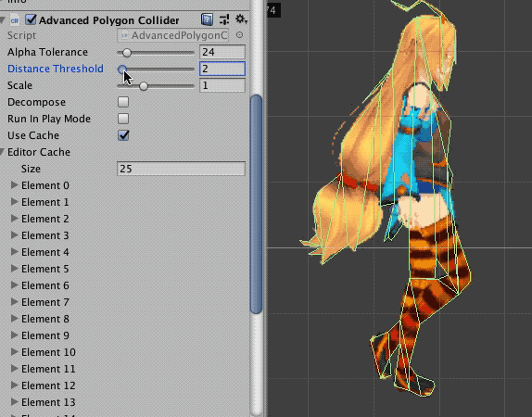
Task: Expand Element 11 foldout arrow
Action: (x=14, y=368)
